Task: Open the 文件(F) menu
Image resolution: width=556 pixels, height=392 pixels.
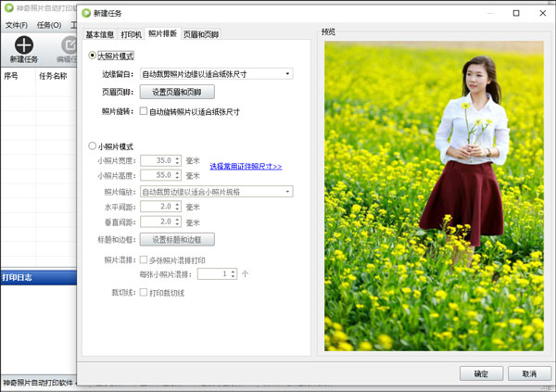Action: [17, 25]
